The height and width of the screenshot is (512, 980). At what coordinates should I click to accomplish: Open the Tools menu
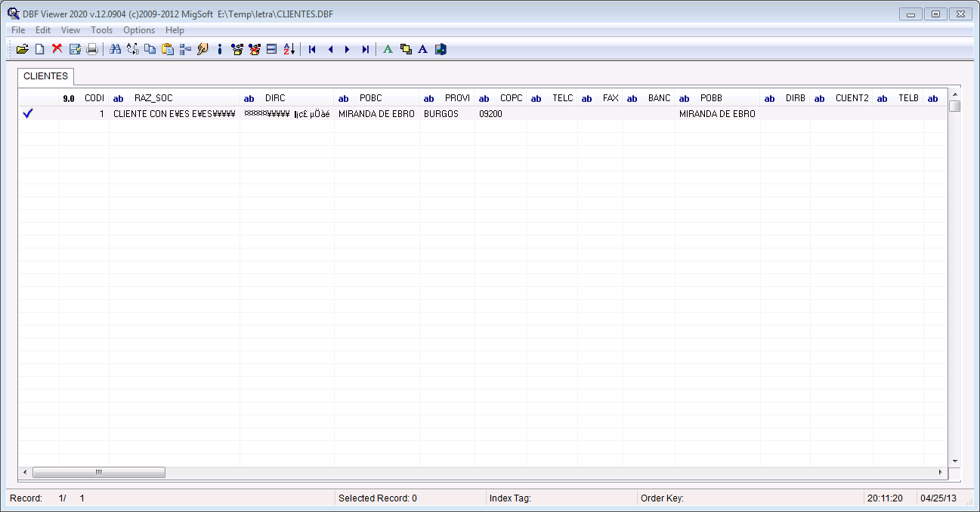[x=102, y=30]
